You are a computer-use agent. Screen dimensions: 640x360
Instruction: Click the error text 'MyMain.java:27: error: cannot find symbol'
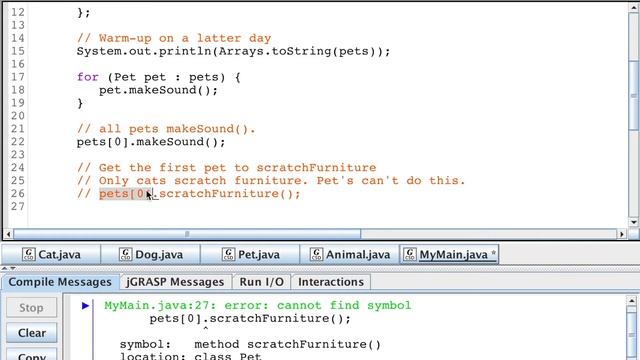(258, 305)
